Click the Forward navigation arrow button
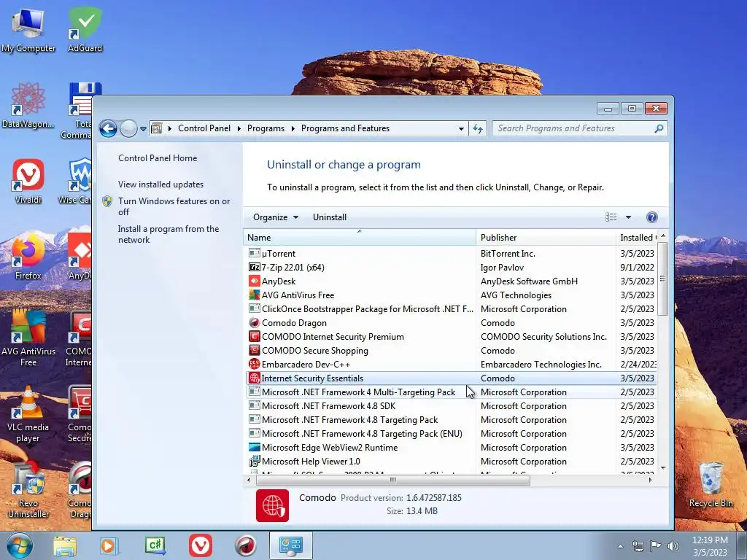The width and height of the screenshot is (747, 560). click(x=128, y=128)
